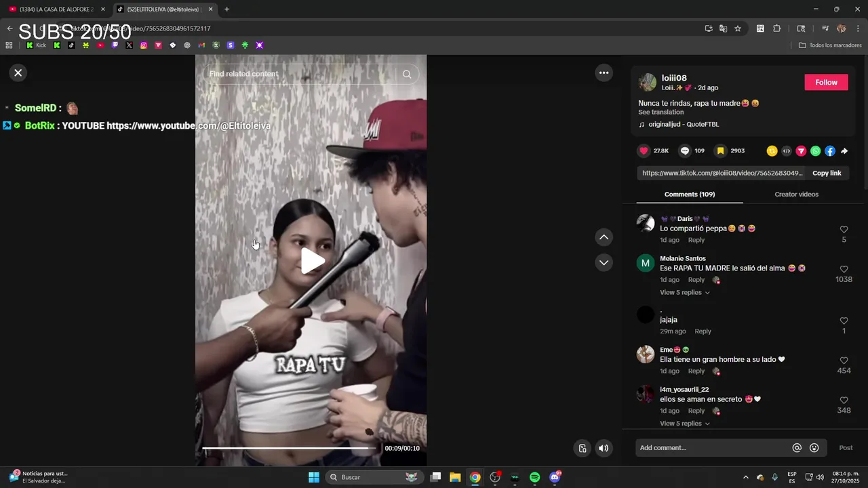Share video to WhatsApp
Image resolution: width=868 pixels, height=488 pixels.
815,151
